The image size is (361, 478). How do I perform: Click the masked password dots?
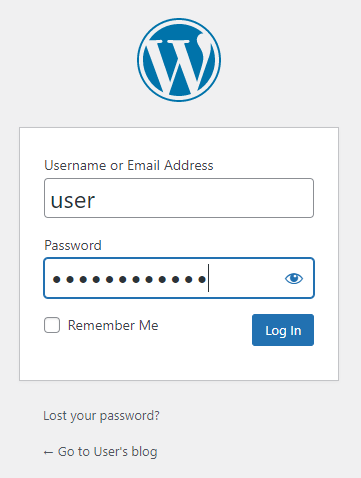pos(129,279)
